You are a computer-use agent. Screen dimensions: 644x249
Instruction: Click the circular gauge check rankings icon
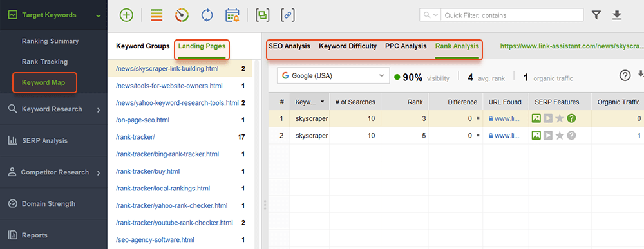tap(182, 15)
